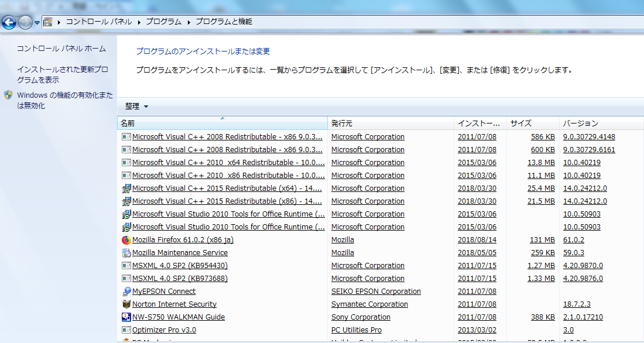Click the Norton Internet Security icon
This screenshot has height=343, width=644.
tap(126, 304)
